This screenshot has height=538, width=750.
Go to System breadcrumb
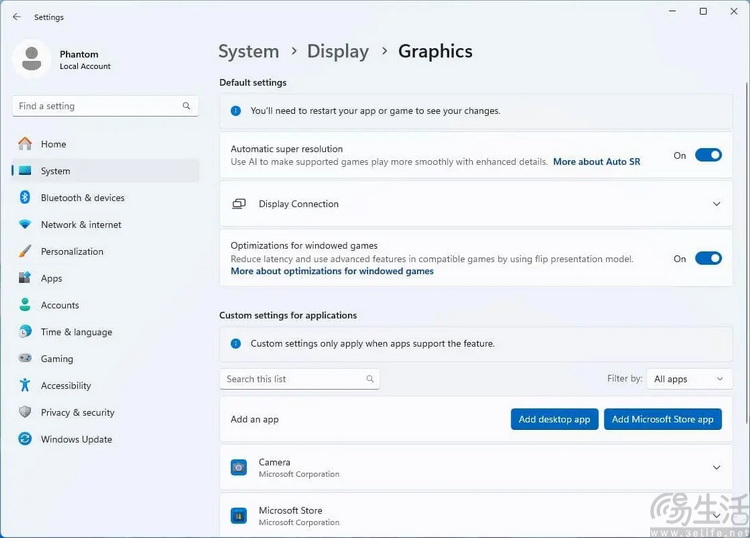pos(248,51)
